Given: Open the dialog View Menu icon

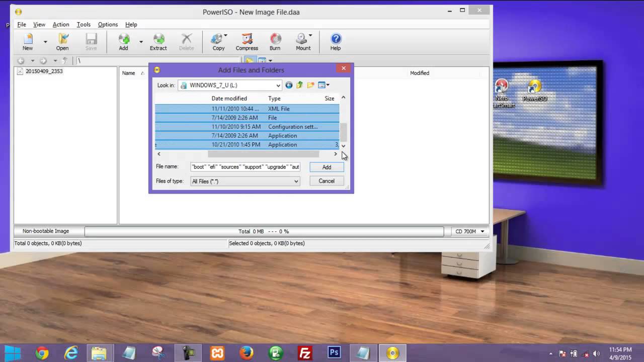Looking at the screenshot, I should tap(324, 85).
